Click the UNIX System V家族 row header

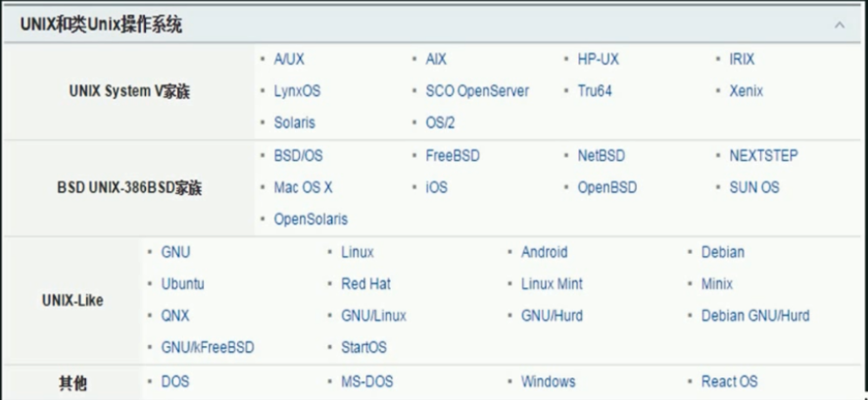tap(129, 91)
